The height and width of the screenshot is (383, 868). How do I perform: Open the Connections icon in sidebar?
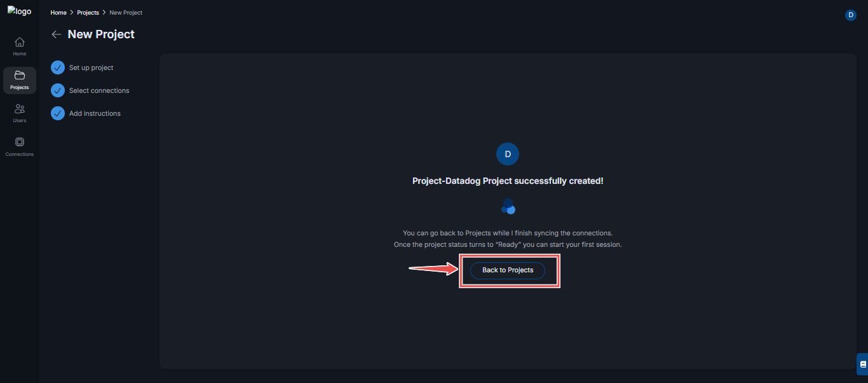(x=20, y=142)
